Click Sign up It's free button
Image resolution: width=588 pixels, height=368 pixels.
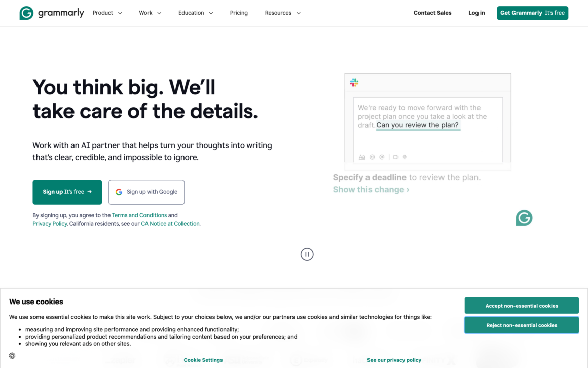point(67,192)
